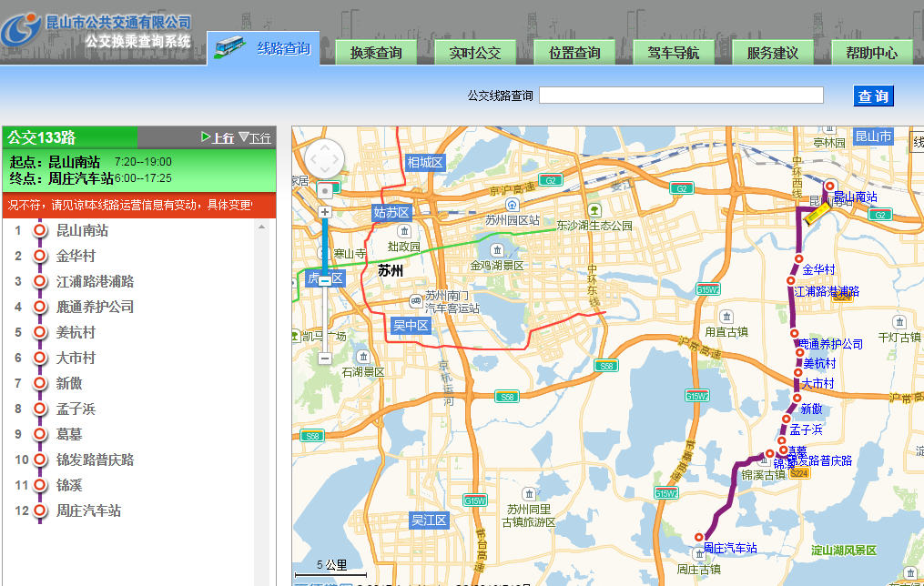Image resolution: width=924 pixels, height=586 pixels.
Task: Switch route direction to 下行
Action: coord(255,137)
